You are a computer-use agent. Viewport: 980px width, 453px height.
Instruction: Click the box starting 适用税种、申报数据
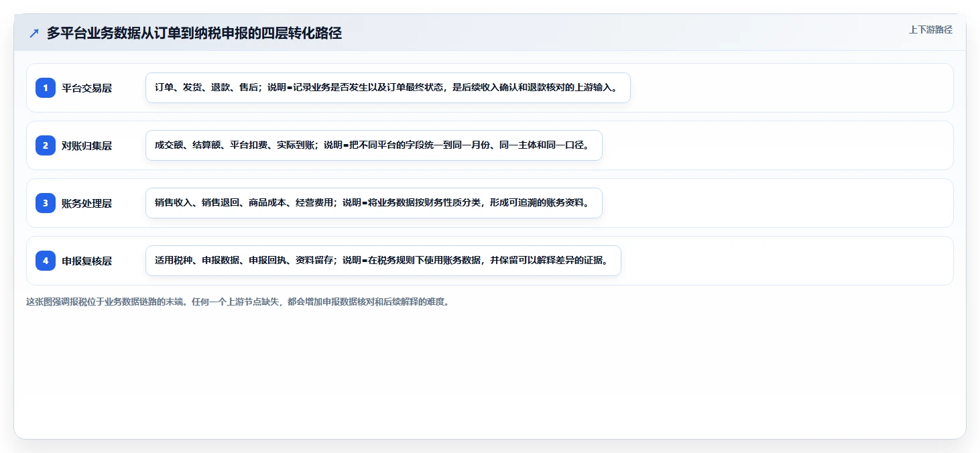[x=383, y=261]
